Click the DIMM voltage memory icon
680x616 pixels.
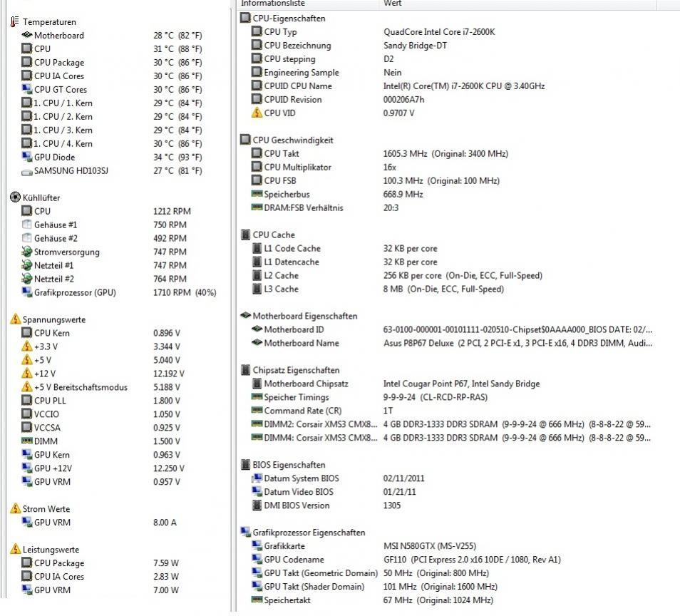(27, 441)
